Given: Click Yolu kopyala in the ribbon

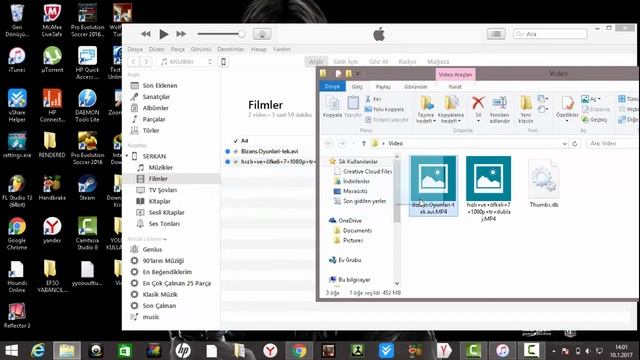Looking at the screenshot, I should tap(384, 109).
